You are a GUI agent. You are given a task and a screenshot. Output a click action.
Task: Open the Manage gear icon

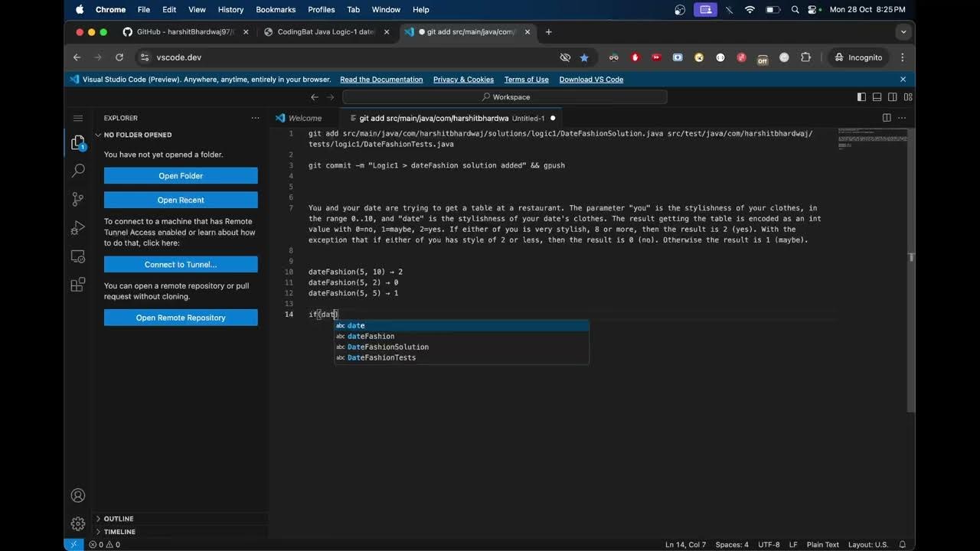pos(77,524)
